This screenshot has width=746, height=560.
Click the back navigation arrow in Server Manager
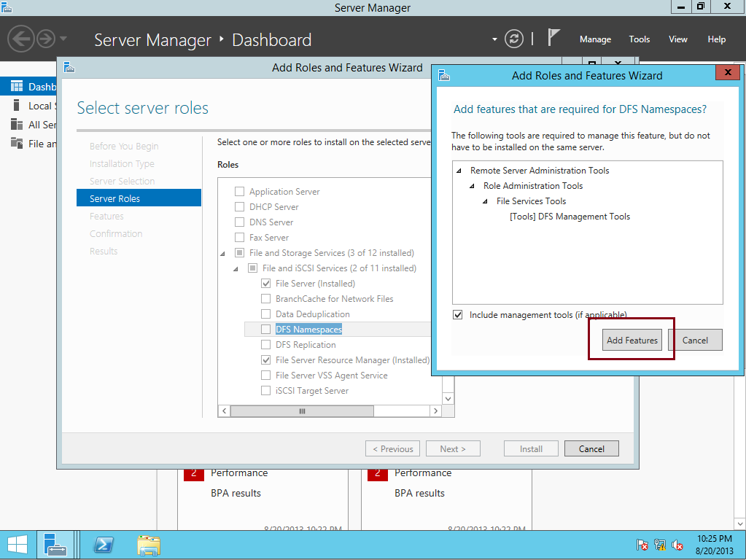(21, 39)
